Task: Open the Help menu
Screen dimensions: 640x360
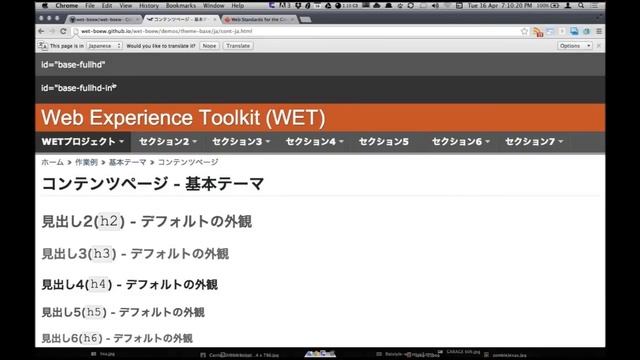Action: point(238,6)
